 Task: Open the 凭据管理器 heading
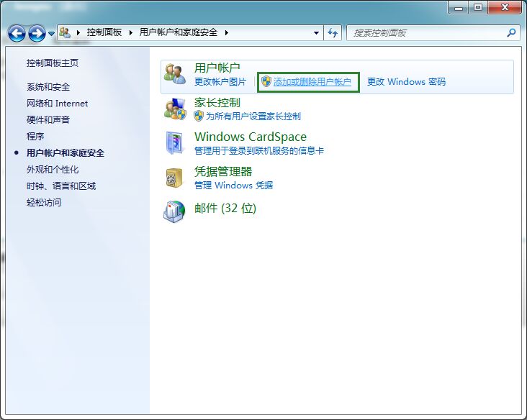223,172
